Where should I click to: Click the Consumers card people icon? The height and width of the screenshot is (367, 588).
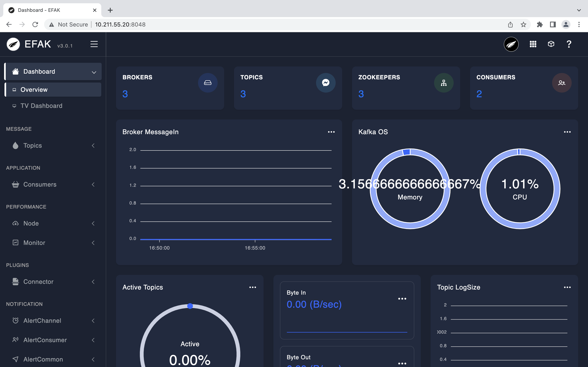pos(561,83)
